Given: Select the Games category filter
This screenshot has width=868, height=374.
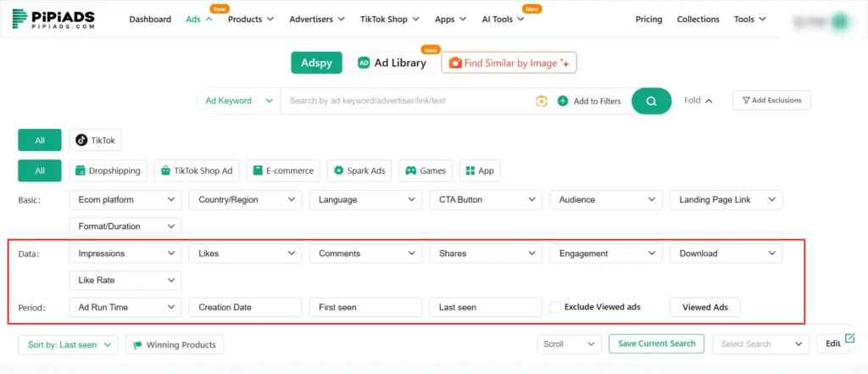Looking at the screenshot, I should click(426, 170).
